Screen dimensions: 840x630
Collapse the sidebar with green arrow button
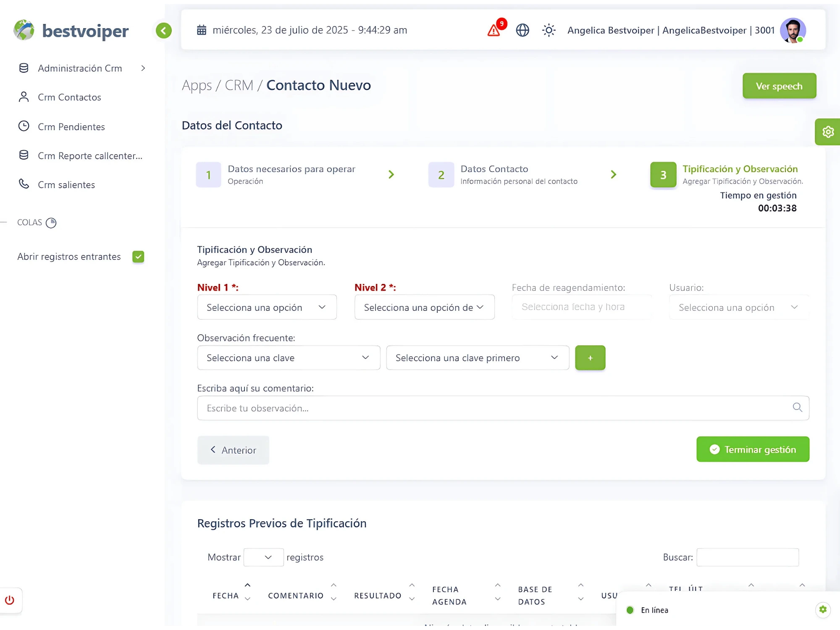point(164,31)
